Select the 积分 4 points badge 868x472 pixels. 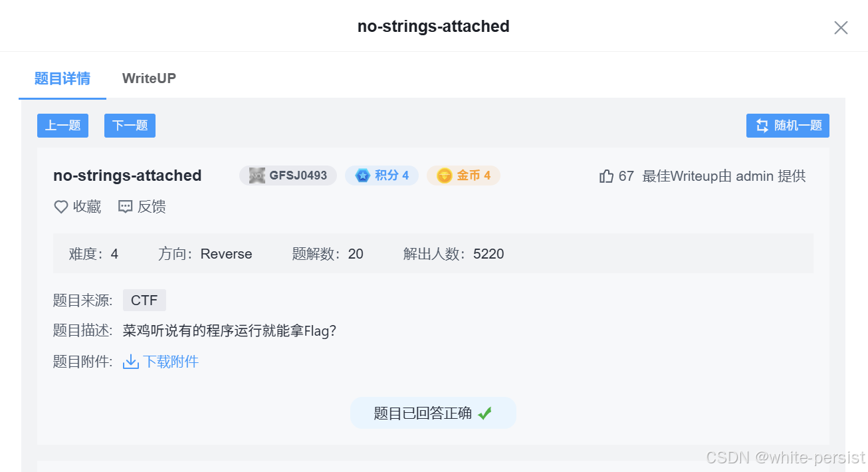(381, 175)
